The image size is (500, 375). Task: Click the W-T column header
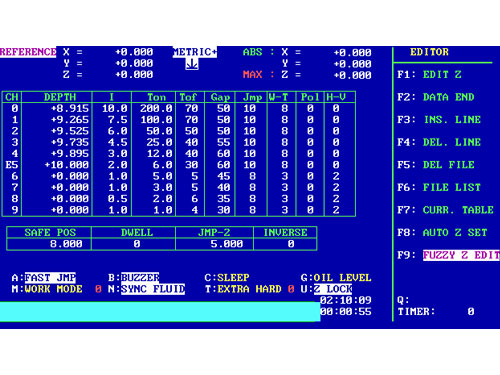click(279, 97)
